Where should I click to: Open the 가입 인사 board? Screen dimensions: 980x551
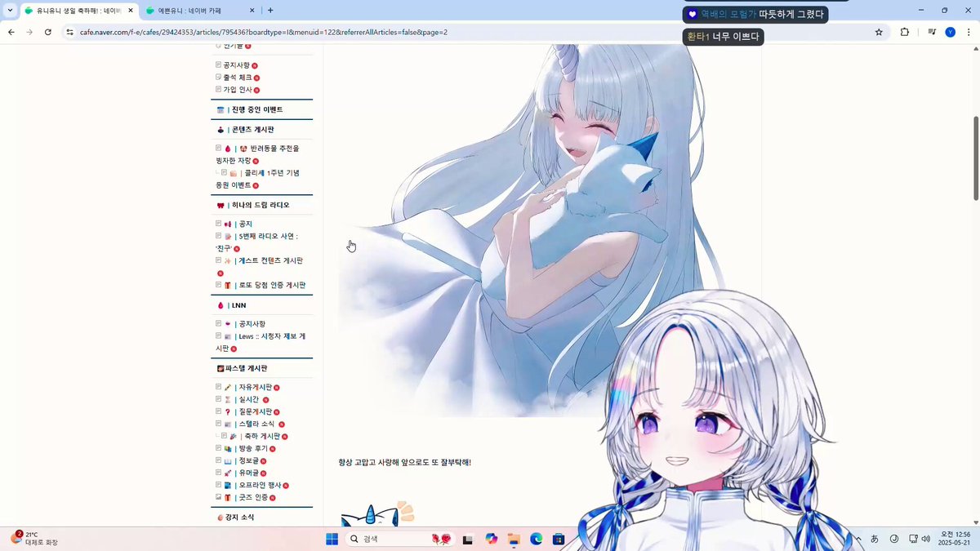[x=237, y=89]
